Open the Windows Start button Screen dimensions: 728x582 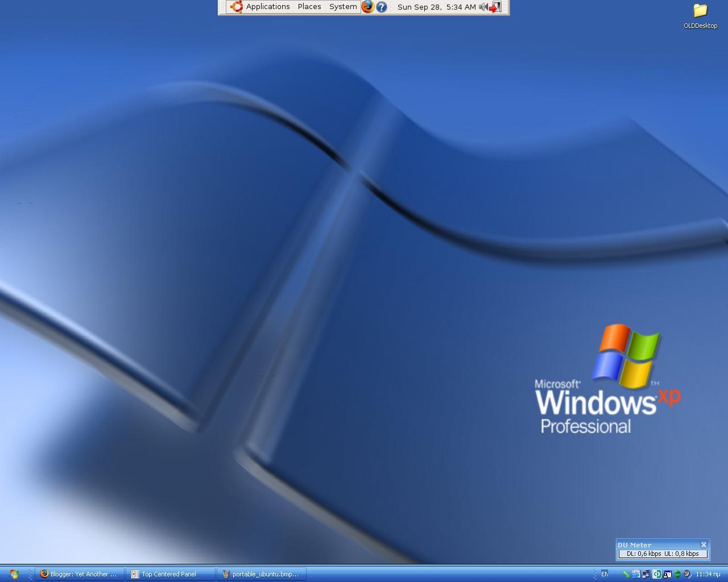pos(14,574)
